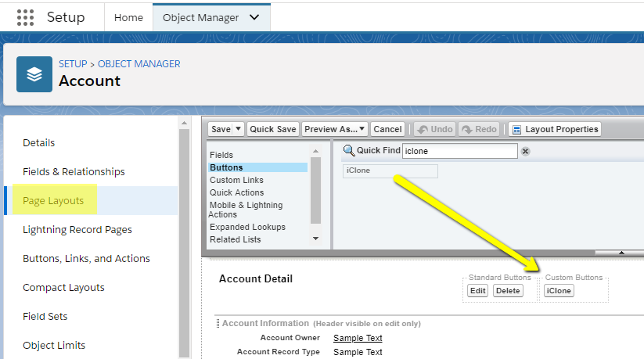The height and width of the screenshot is (359, 644).
Task: Select the Related Lists palette category
Action: coord(236,239)
